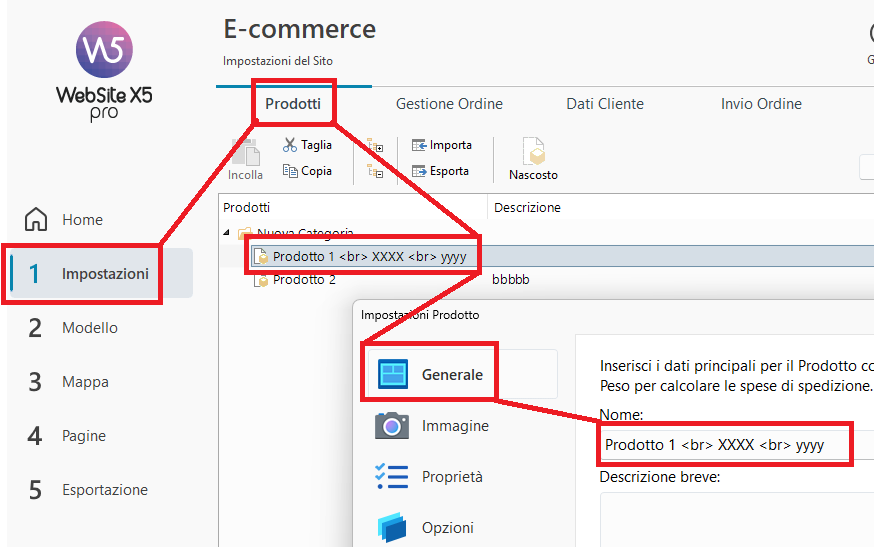
Task: Open step 5 Esportazione
Action: [104, 490]
